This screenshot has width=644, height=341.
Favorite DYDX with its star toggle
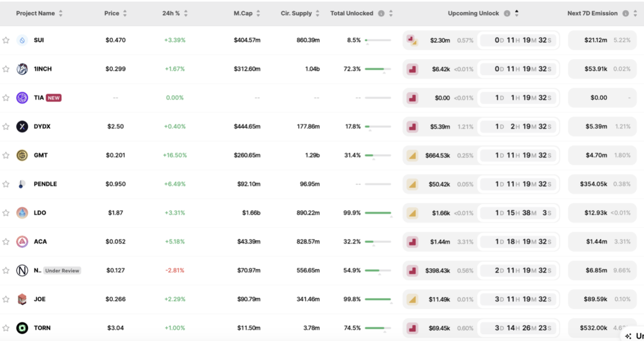click(x=6, y=126)
